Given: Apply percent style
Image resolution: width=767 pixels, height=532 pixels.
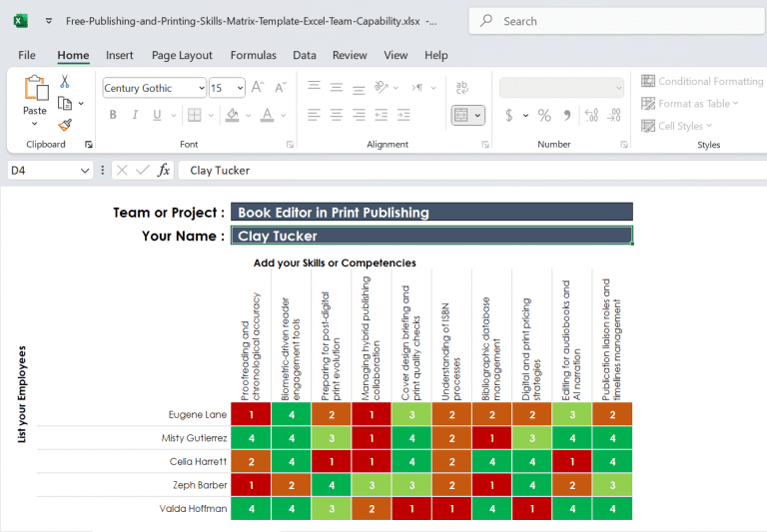Looking at the screenshot, I should 544,116.
